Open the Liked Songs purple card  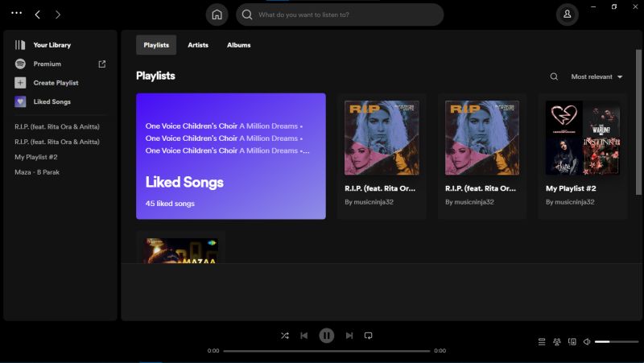pyautogui.click(x=231, y=156)
